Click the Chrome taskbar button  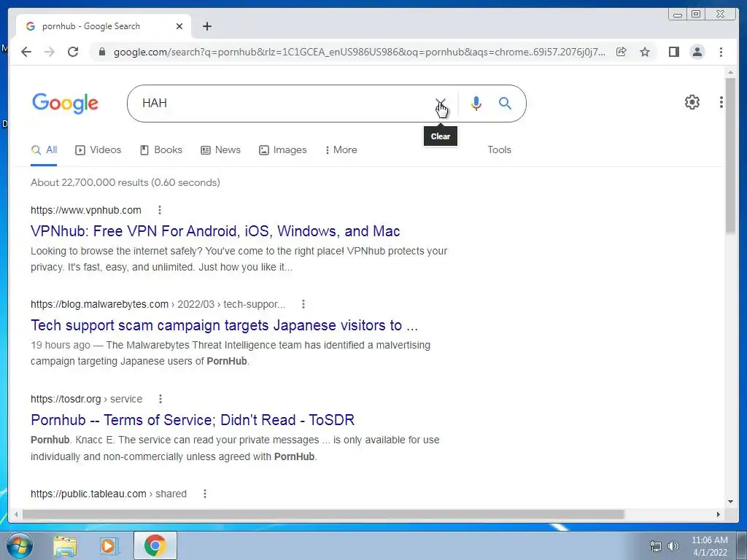(155, 545)
